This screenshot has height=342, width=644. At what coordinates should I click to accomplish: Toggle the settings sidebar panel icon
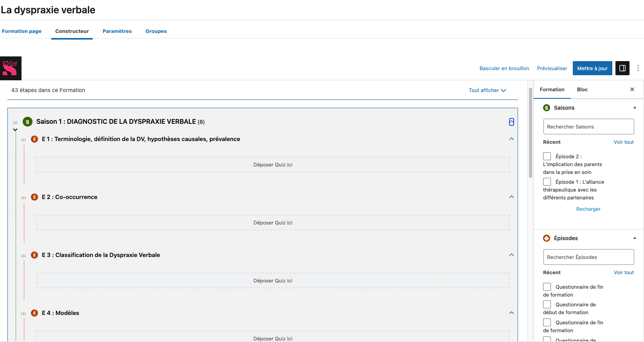click(x=622, y=68)
